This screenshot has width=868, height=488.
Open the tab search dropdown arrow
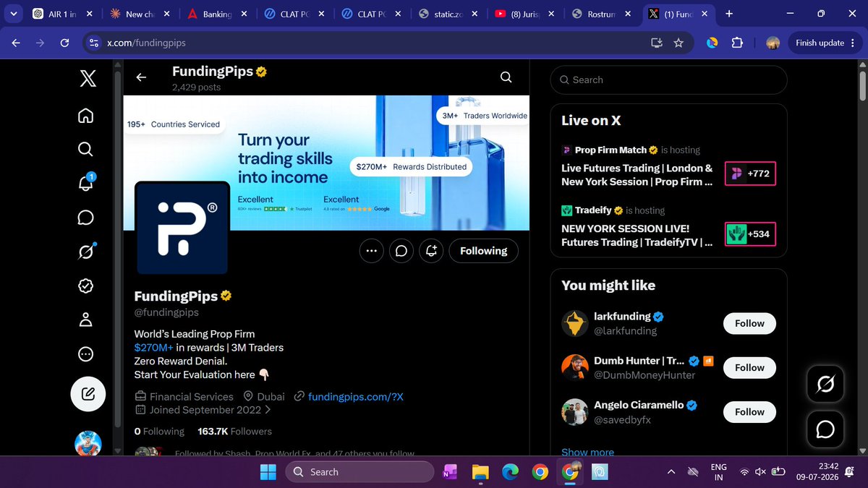pos(13,14)
